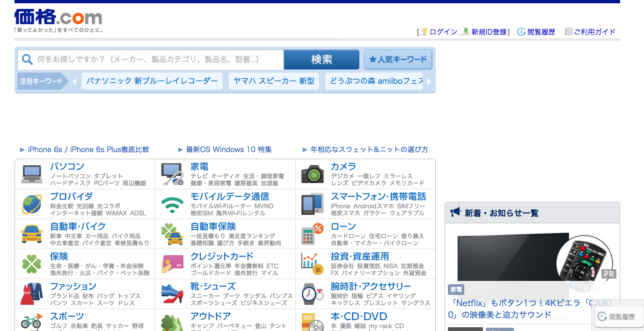Click the book and disc icon beside 本·CD·DVD

(x=313, y=322)
